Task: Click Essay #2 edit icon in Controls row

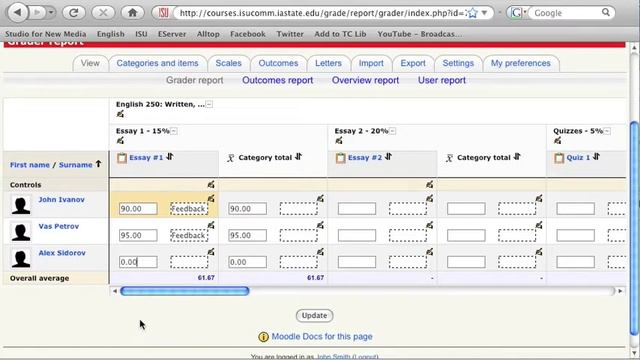Action: (x=429, y=184)
